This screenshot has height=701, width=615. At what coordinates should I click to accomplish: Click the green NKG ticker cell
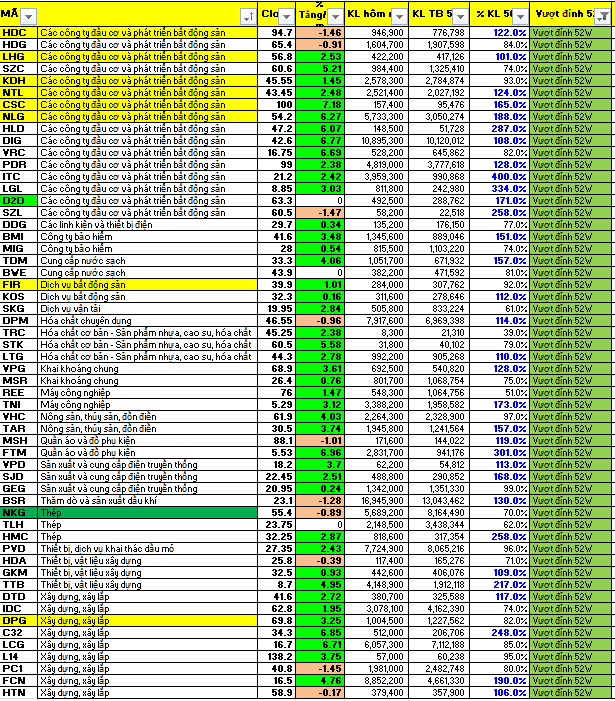tap(19, 512)
